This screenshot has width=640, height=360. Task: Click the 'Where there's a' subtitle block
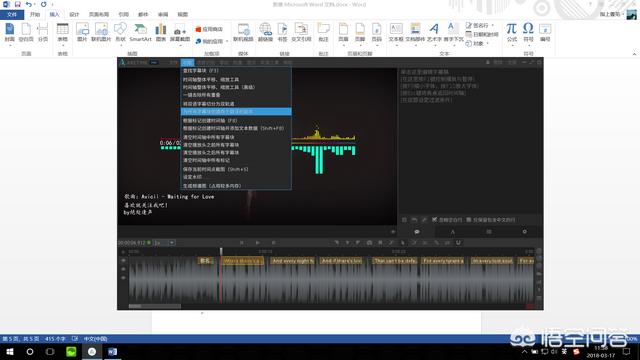point(242,260)
